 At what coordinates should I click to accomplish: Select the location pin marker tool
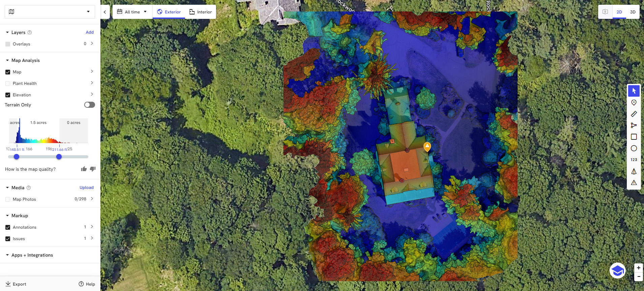point(634,102)
